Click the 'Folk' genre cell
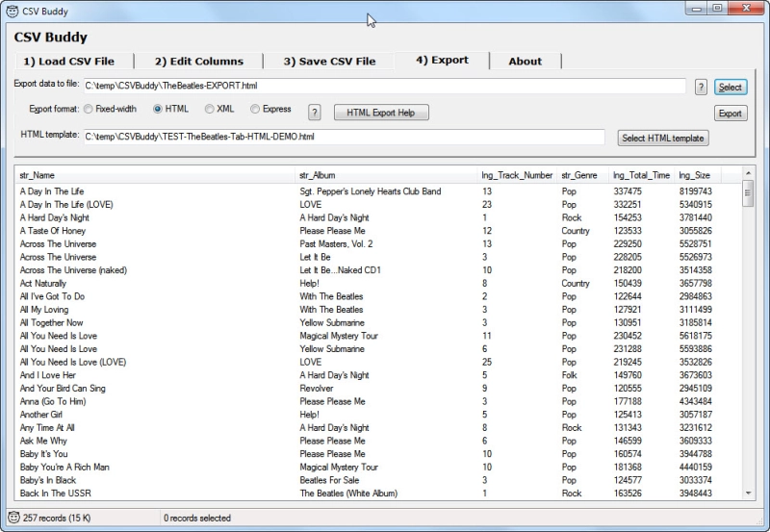 pyautogui.click(x=570, y=375)
